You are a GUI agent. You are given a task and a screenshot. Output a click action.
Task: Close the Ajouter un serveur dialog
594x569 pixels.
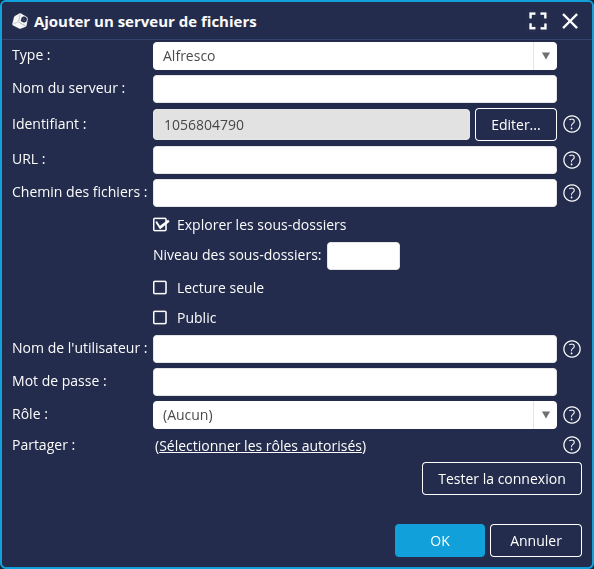tap(570, 21)
